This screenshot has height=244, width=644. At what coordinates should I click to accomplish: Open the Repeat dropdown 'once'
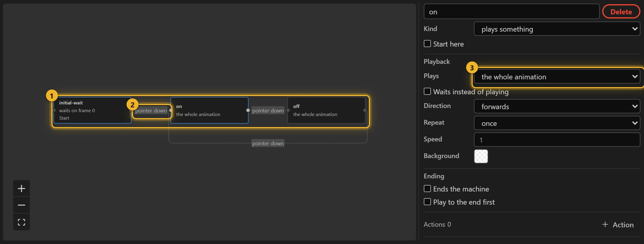tap(557, 123)
